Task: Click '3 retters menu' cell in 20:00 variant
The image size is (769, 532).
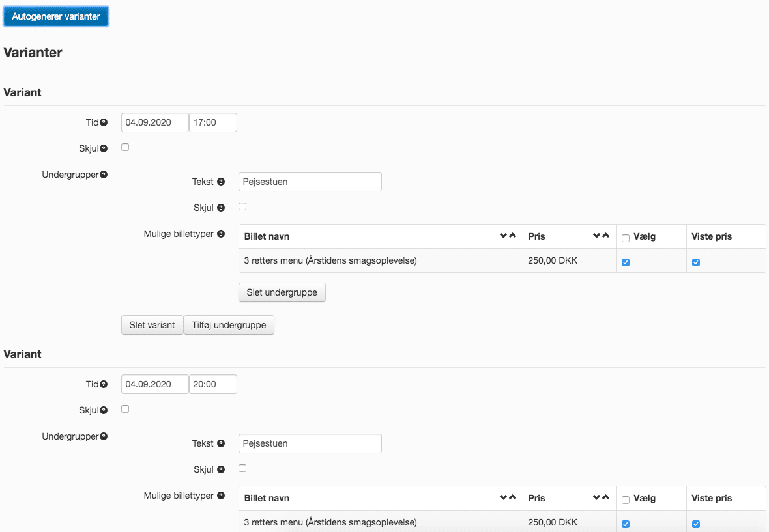Action: tap(381, 522)
